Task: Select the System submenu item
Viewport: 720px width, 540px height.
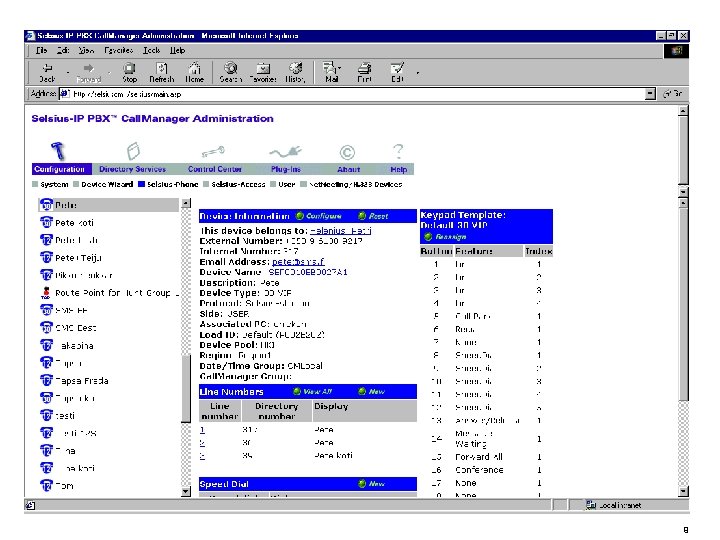Action: click(x=51, y=184)
